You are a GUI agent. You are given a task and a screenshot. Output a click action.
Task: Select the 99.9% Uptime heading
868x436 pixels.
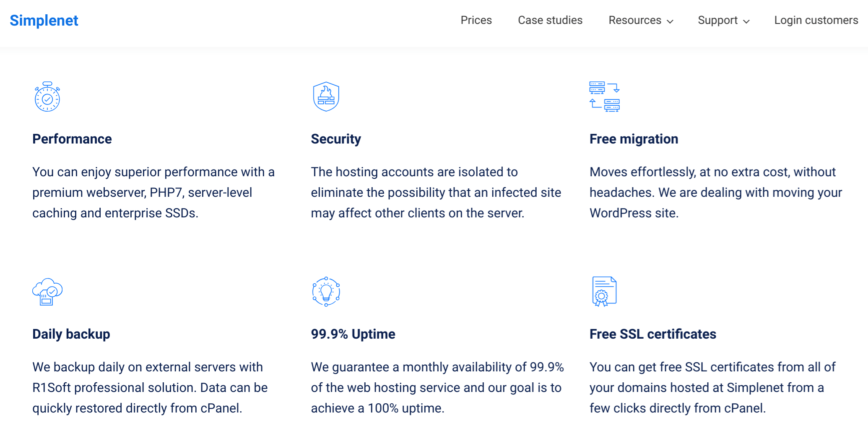[353, 334]
